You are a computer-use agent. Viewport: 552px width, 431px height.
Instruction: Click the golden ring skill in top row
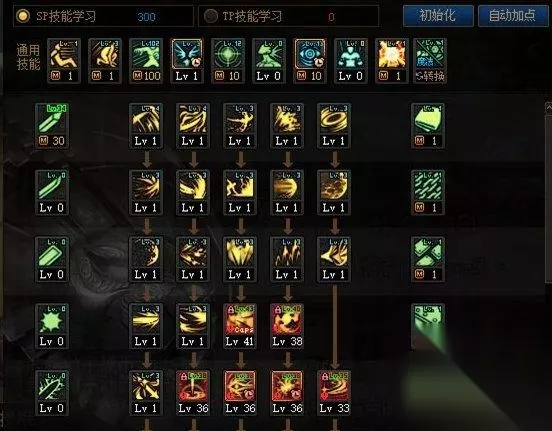tap(334, 126)
